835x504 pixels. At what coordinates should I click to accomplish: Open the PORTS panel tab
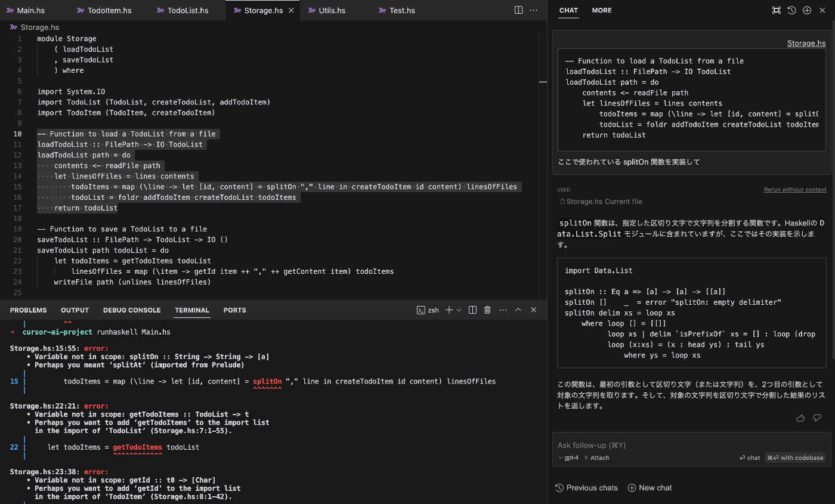click(x=234, y=310)
